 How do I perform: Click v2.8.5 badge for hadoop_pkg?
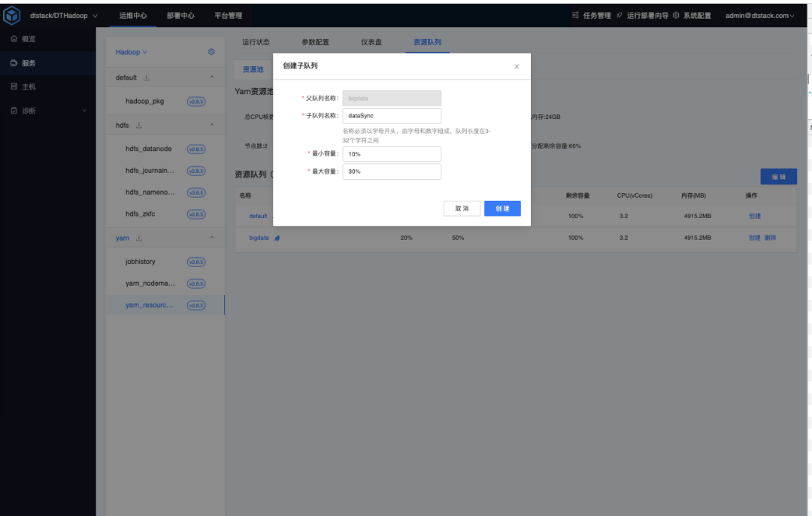point(196,102)
